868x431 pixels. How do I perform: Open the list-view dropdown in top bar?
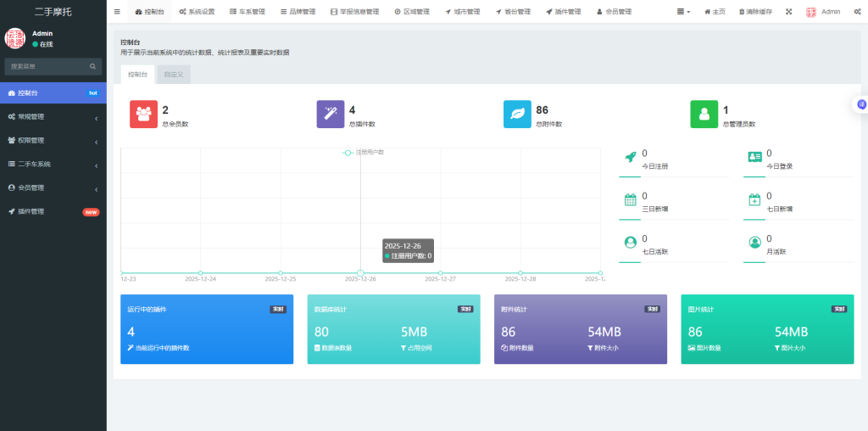(683, 12)
